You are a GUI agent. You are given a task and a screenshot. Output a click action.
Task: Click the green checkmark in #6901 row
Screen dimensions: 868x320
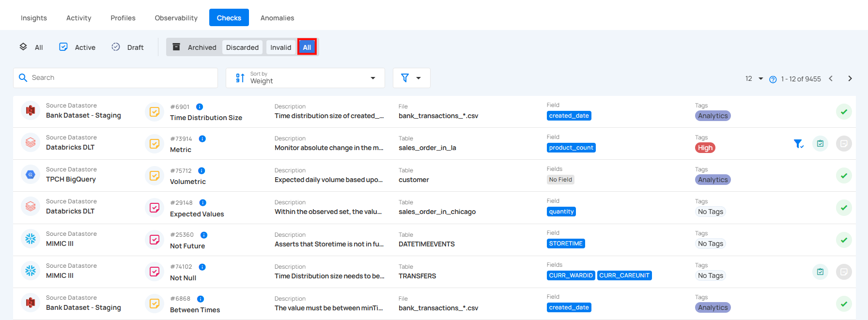click(x=844, y=112)
